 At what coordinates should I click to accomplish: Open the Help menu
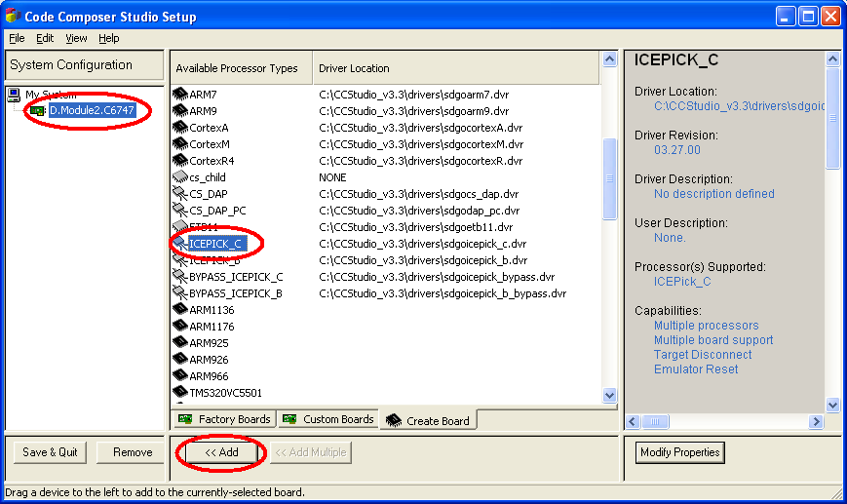coord(108,38)
